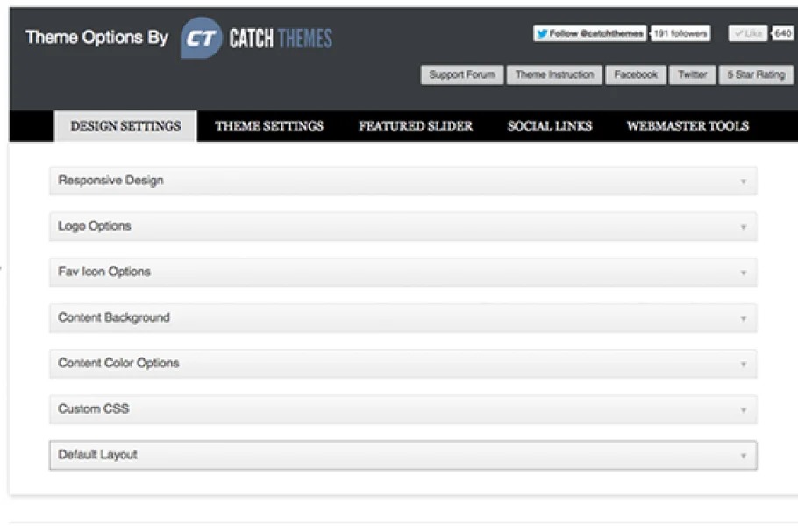Open the Theme Instruction page

(x=554, y=75)
